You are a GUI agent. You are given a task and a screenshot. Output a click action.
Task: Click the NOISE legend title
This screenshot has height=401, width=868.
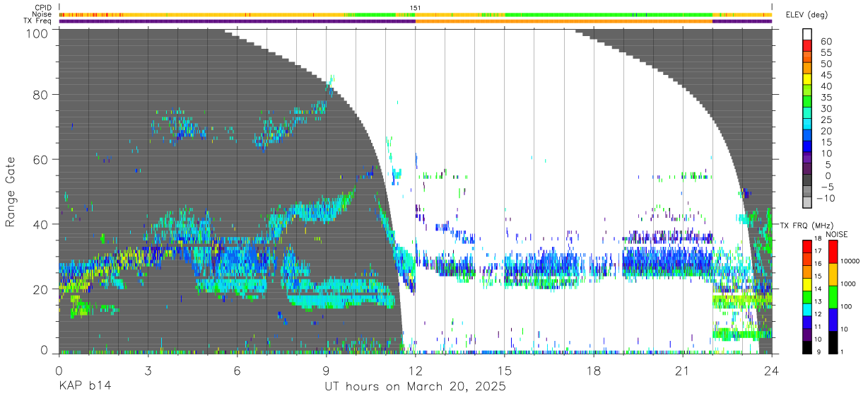click(x=837, y=234)
